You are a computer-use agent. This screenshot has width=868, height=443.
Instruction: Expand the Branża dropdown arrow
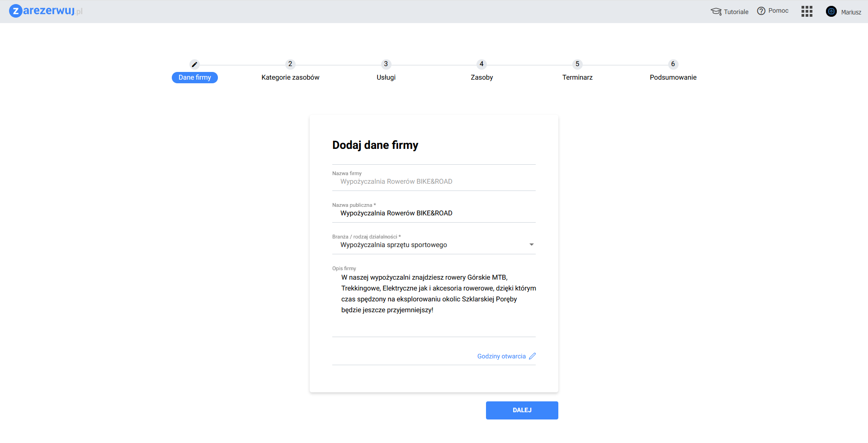click(x=532, y=245)
